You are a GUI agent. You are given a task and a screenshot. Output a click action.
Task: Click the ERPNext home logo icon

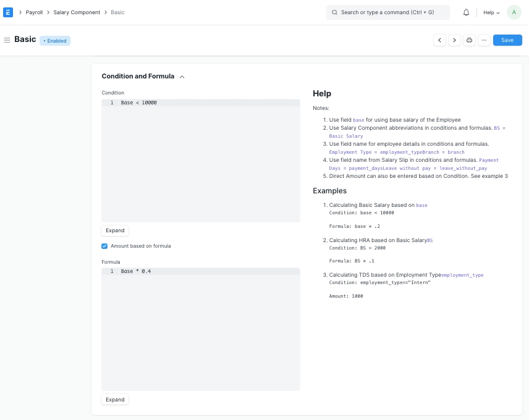[9, 12]
